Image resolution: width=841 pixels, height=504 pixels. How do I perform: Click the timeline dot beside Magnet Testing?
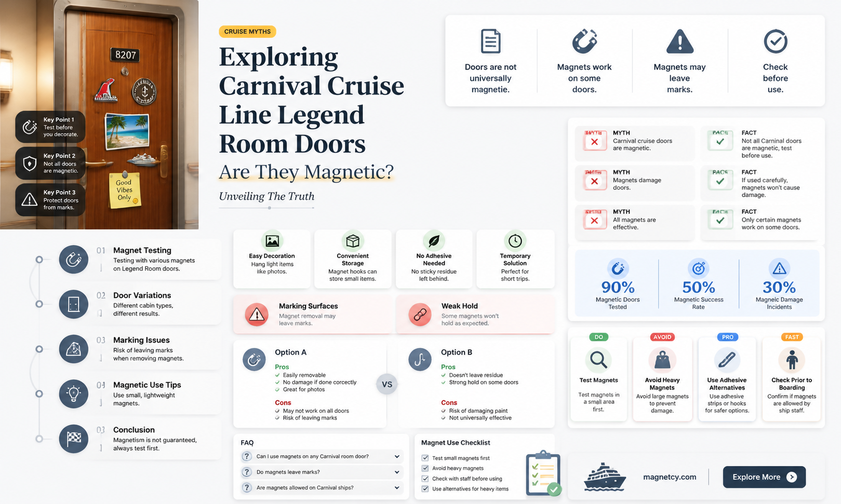tap(39, 259)
